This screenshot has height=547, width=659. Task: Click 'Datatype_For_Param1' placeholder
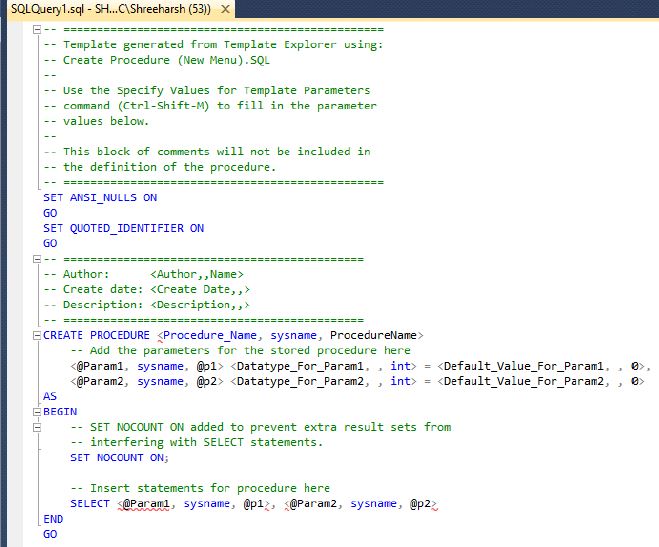click(x=300, y=366)
